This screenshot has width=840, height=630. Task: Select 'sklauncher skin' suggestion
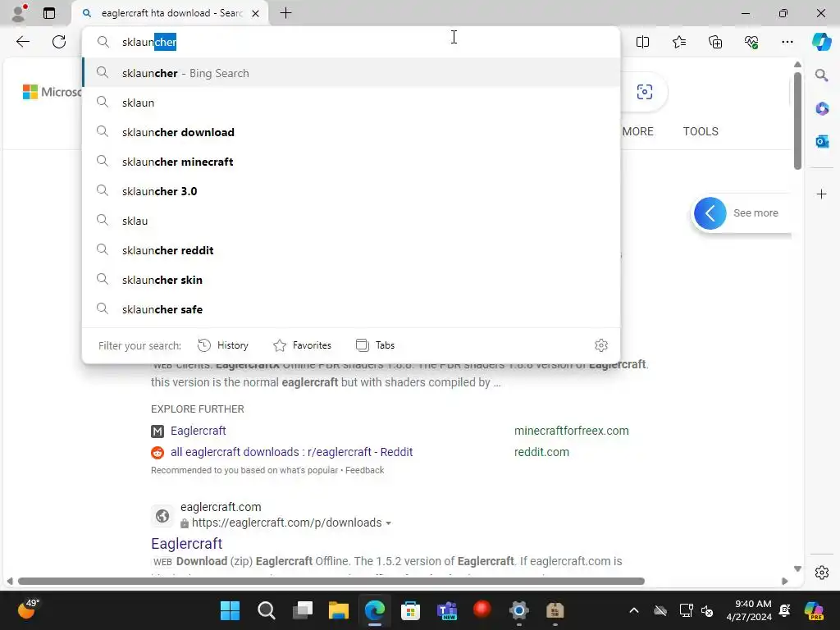point(351,280)
